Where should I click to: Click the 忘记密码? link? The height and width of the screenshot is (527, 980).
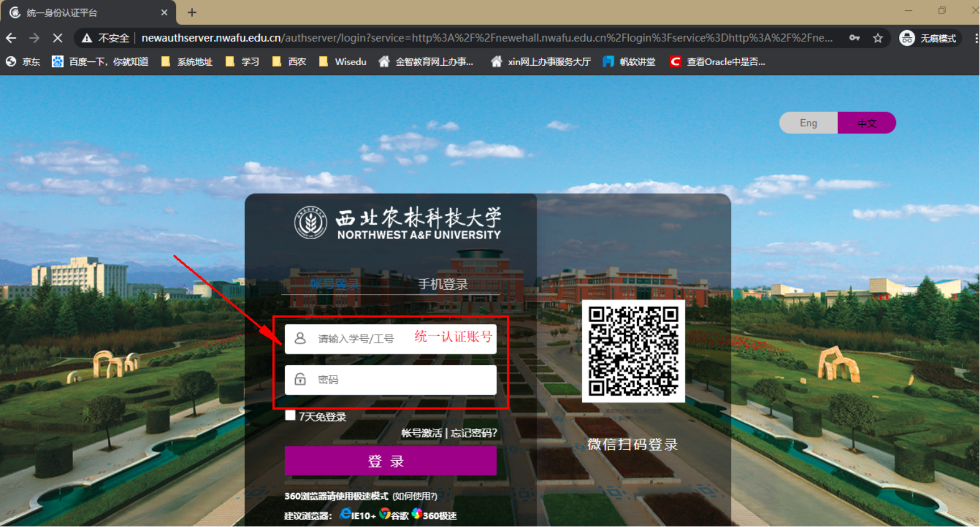point(474,433)
